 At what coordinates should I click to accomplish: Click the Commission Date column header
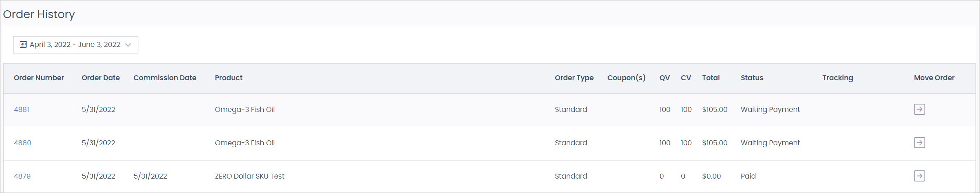pos(165,78)
